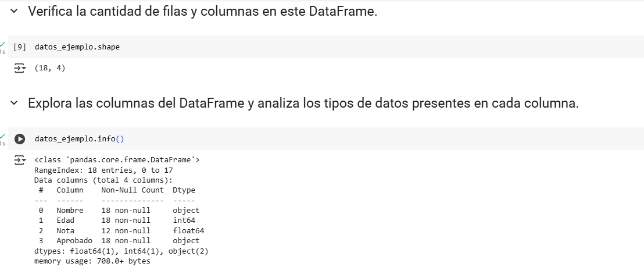Open output options icon for info() result

(20, 160)
